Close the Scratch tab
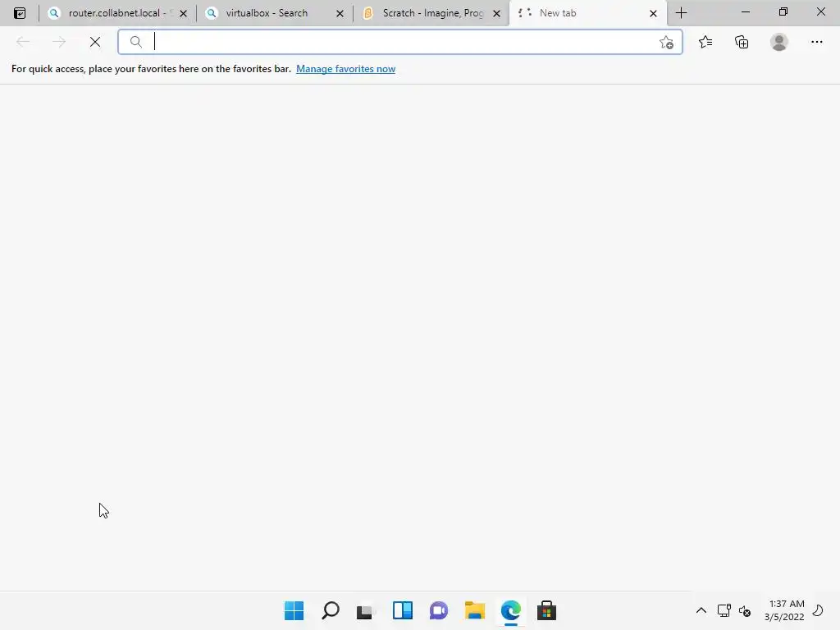840x630 pixels. click(496, 13)
